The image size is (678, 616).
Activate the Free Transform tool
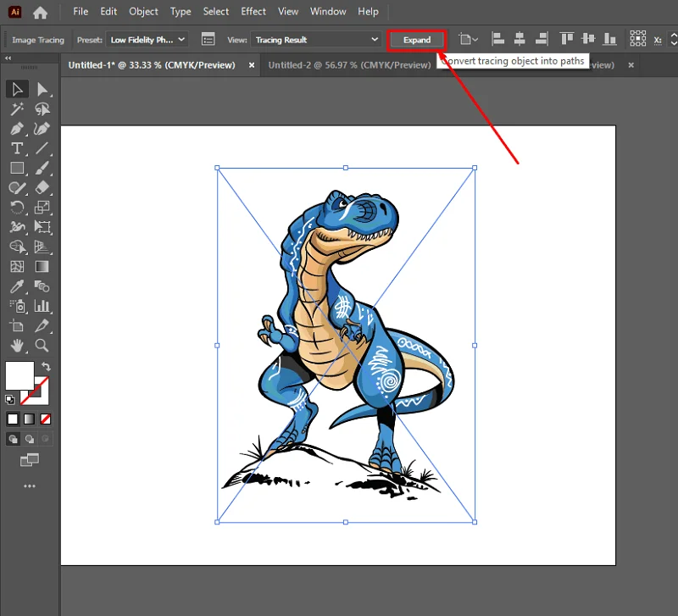42,227
